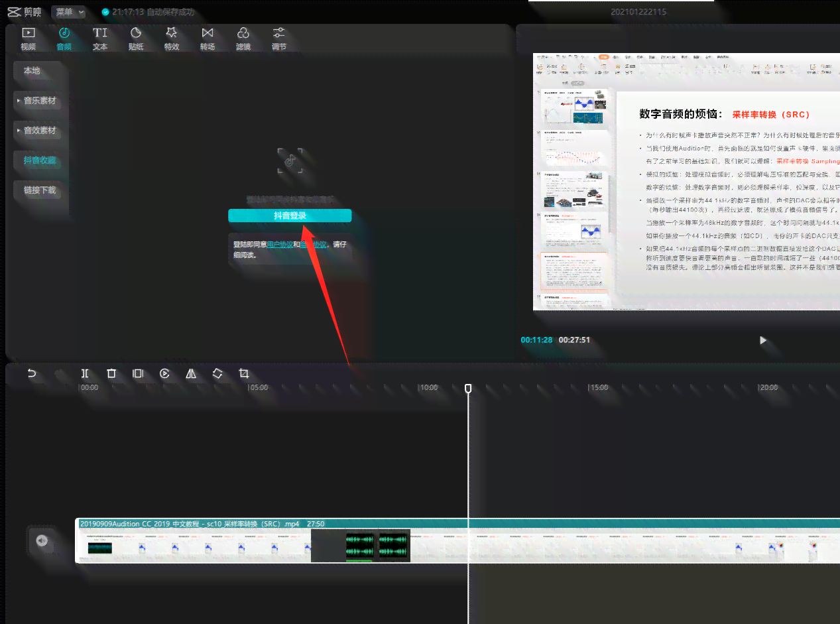This screenshot has width=840, height=624.
Task: Open the 调节 adjustment tab
Action: (279, 39)
